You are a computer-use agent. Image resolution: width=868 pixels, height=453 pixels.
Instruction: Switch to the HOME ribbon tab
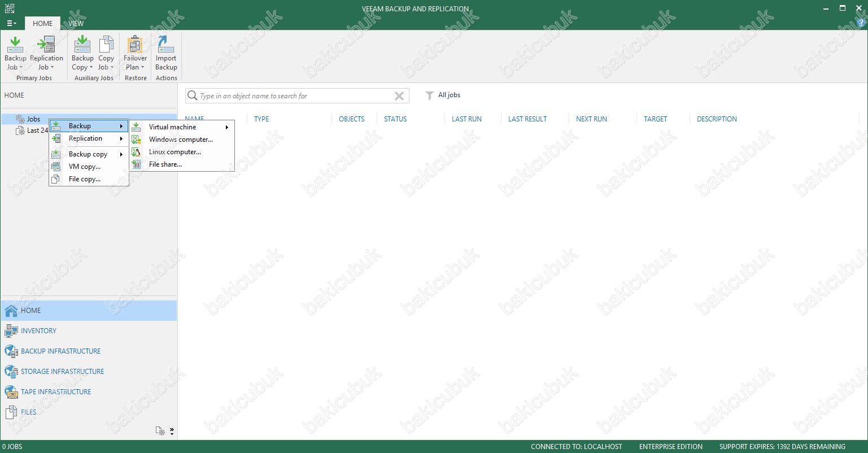42,23
